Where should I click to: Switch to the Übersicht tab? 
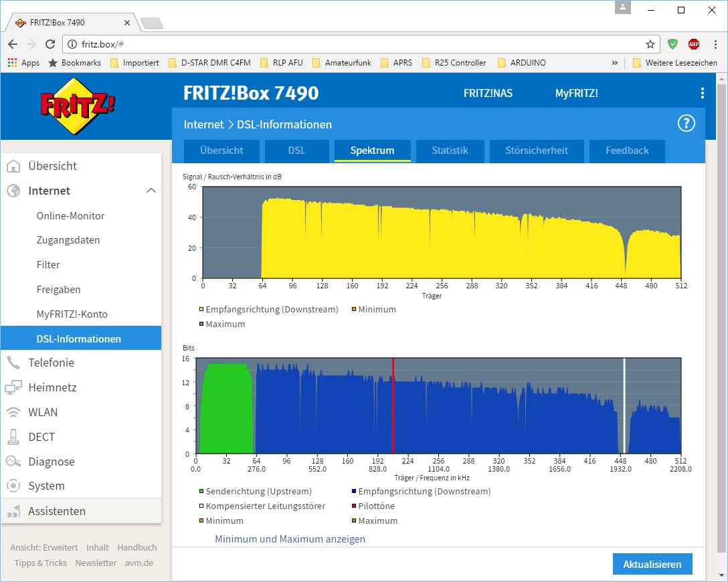click(x=221, y=151)
